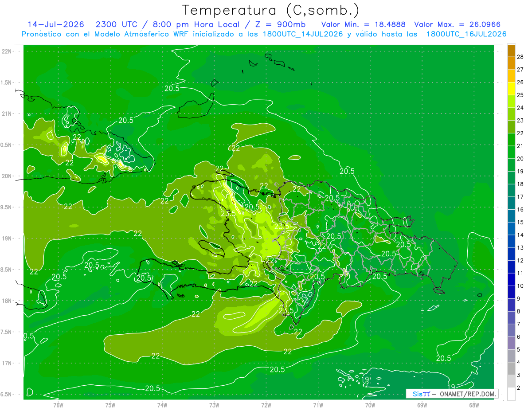Click the "15" label on the color scale
Image resolution: width=532 pixels, height=411 pixels.
coord(520,222)
